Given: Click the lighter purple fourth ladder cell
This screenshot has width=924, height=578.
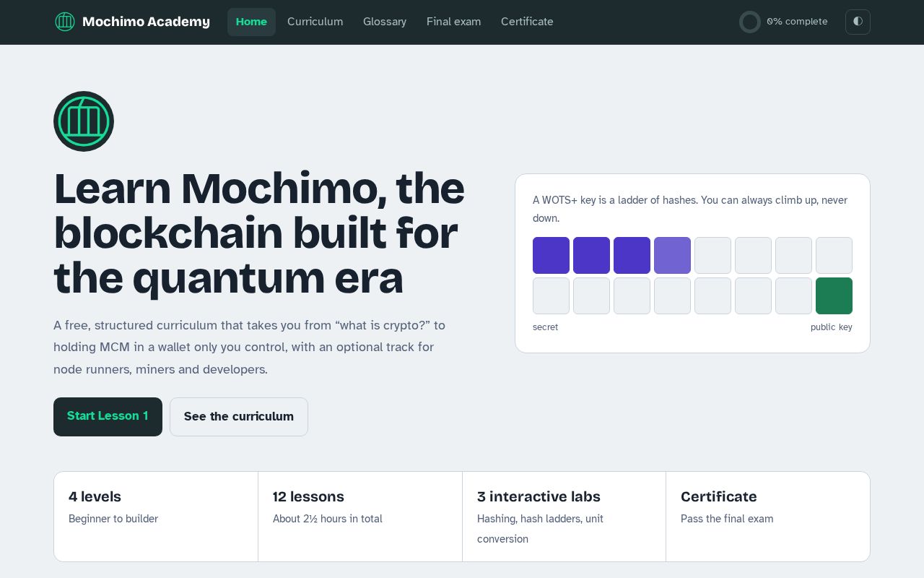Looking at the screenshot, I should (x=672, y=256).
